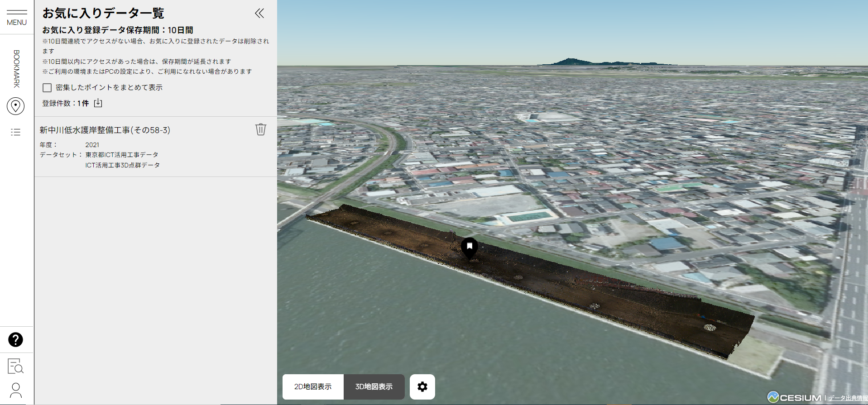This screenshot has width=868, height=405.
Task: Toggle 密集したポイントをまとめて表示 checkbox
Action: [47, 88]
